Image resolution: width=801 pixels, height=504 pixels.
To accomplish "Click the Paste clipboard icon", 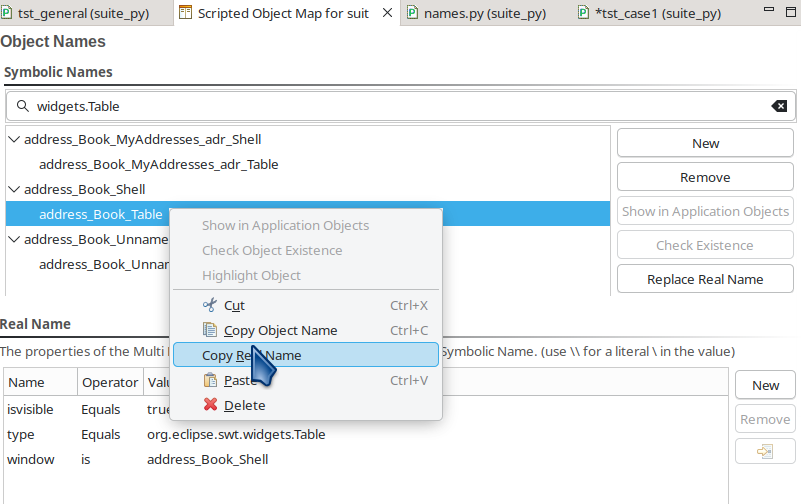I will click(209, 380).
